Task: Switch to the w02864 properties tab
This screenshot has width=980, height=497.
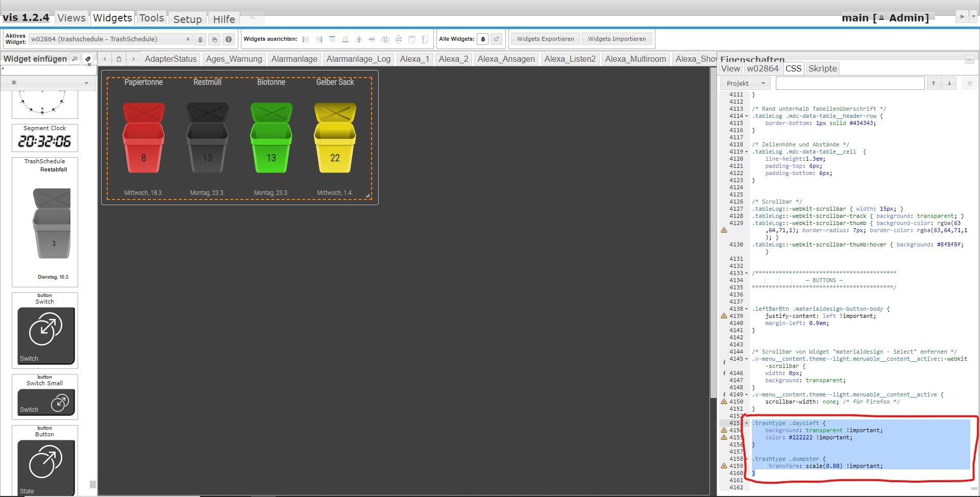Action: click(x=763, y=68)
